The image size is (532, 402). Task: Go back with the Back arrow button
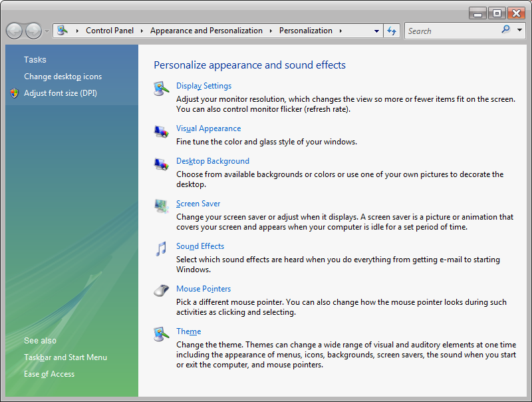click(15, 31)
